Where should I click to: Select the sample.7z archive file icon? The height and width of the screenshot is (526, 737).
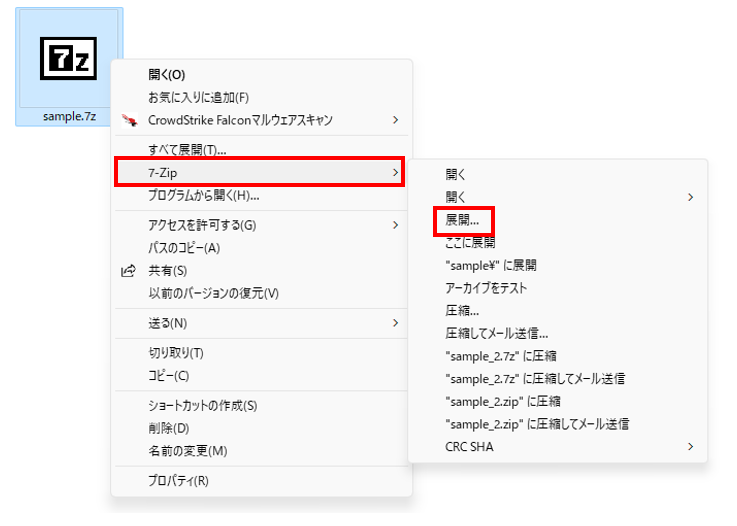69,58
